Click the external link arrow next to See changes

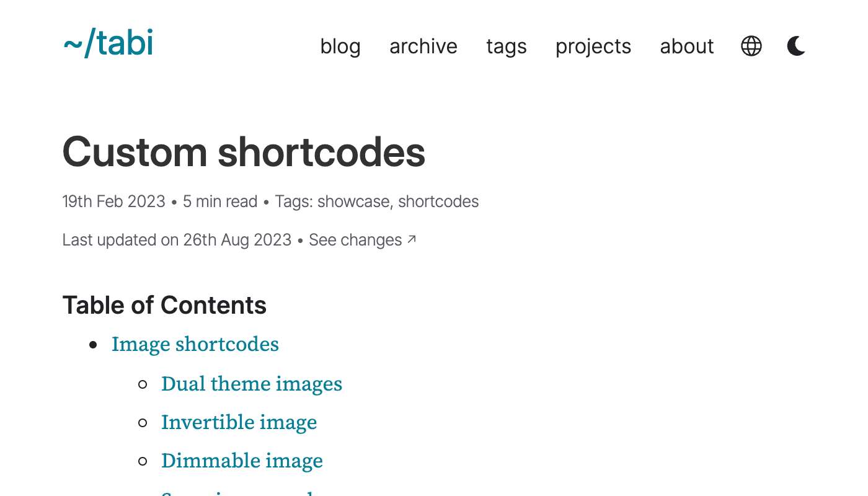click(x=412, y=239)
